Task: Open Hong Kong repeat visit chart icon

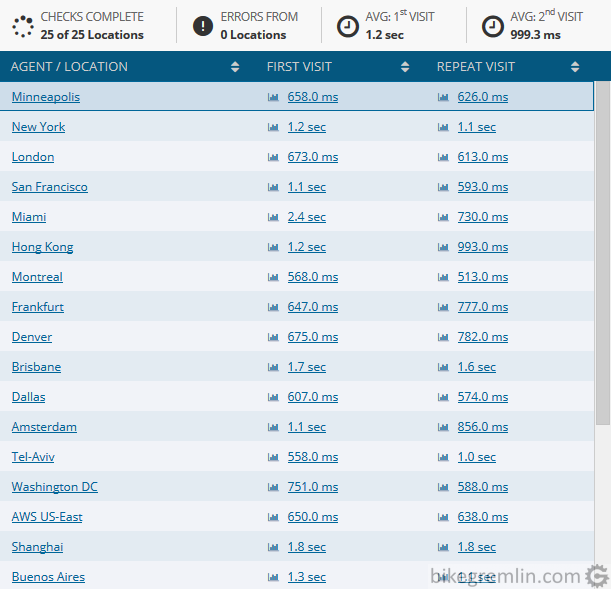Action: tap(443, 247)
